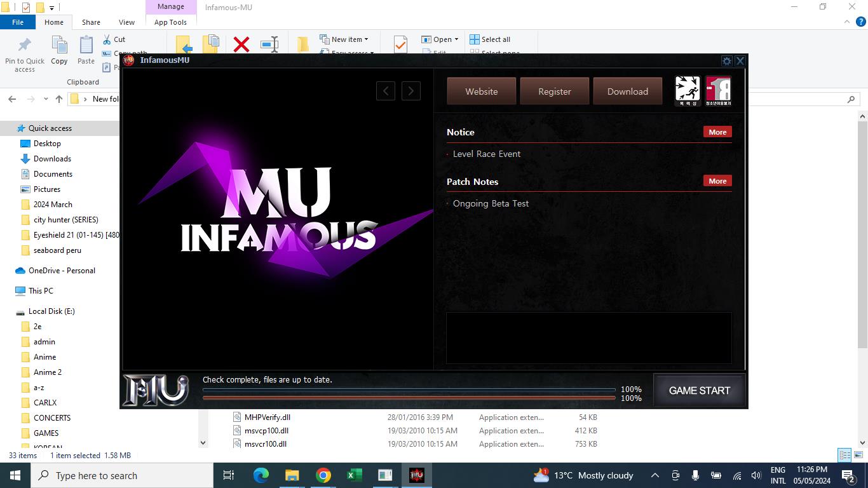Click More next to Notice
The width and height of the screenshot is (868, 488).
point(717,132)
